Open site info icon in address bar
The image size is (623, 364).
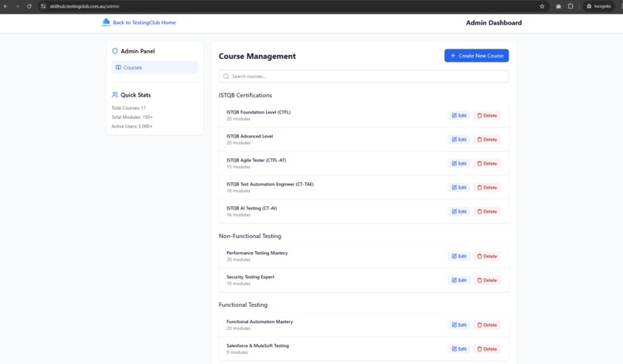[x=43, y=6]
